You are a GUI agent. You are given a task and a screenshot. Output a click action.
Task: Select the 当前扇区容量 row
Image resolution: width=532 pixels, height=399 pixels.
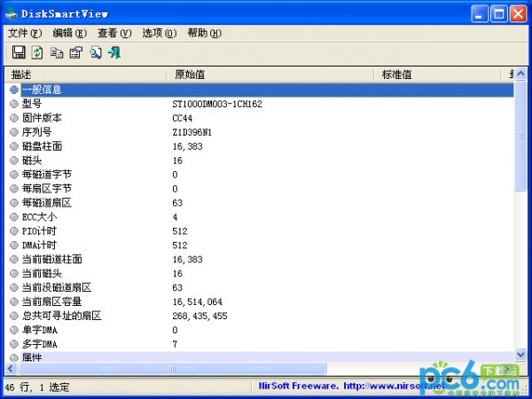(x=260, y=301)
